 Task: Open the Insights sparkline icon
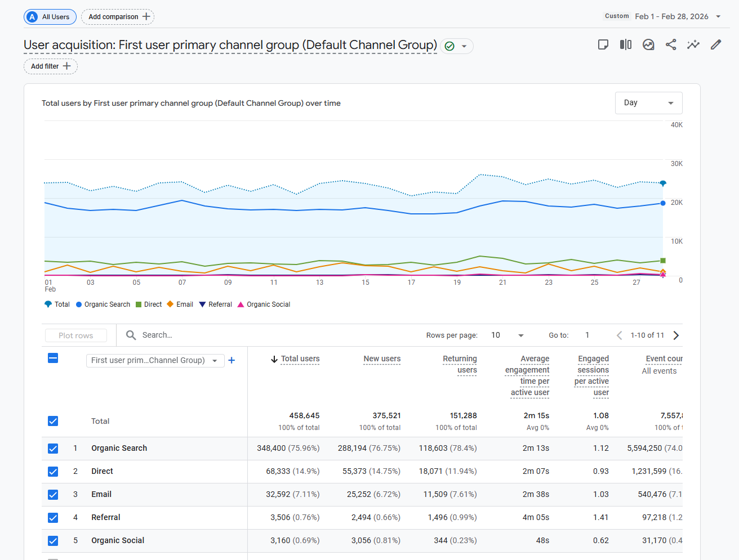tap(693, 44)
